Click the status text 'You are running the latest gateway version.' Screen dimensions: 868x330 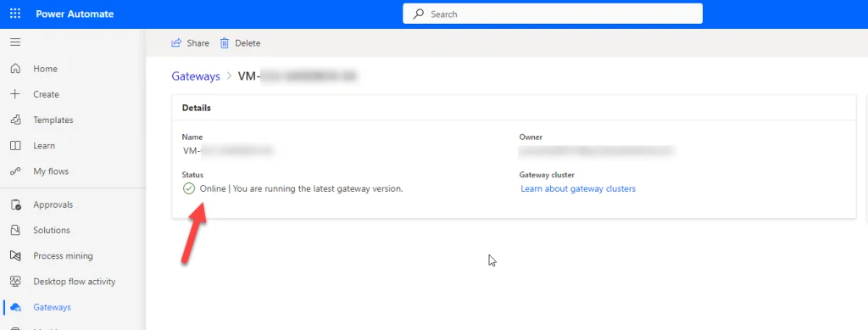click(x=318, y=189)
